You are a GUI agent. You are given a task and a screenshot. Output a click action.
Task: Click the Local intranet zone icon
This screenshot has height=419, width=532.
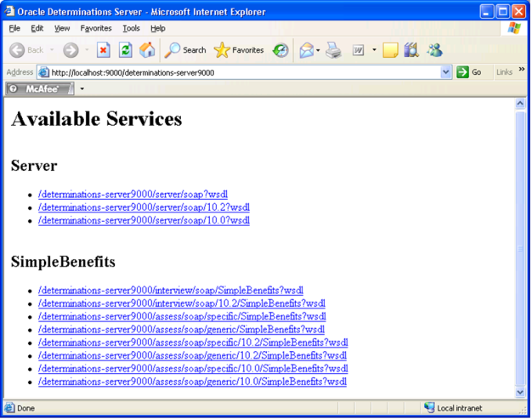pos(429,407)
